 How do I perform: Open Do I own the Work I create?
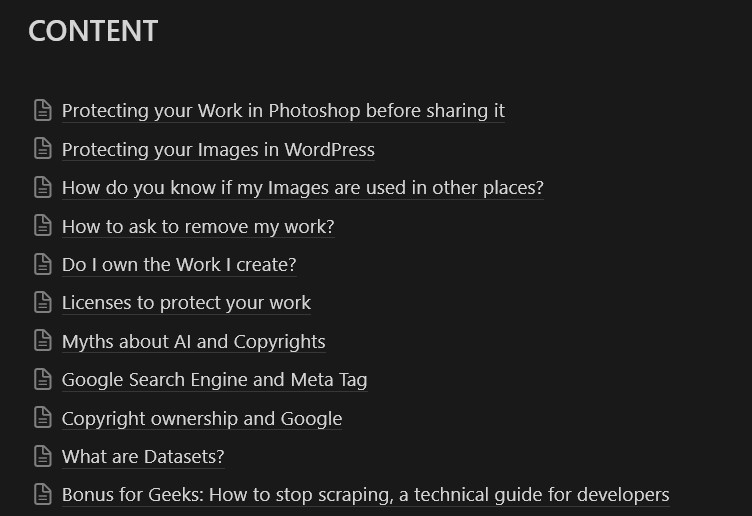pyautogui.click(x=179, y=264)
